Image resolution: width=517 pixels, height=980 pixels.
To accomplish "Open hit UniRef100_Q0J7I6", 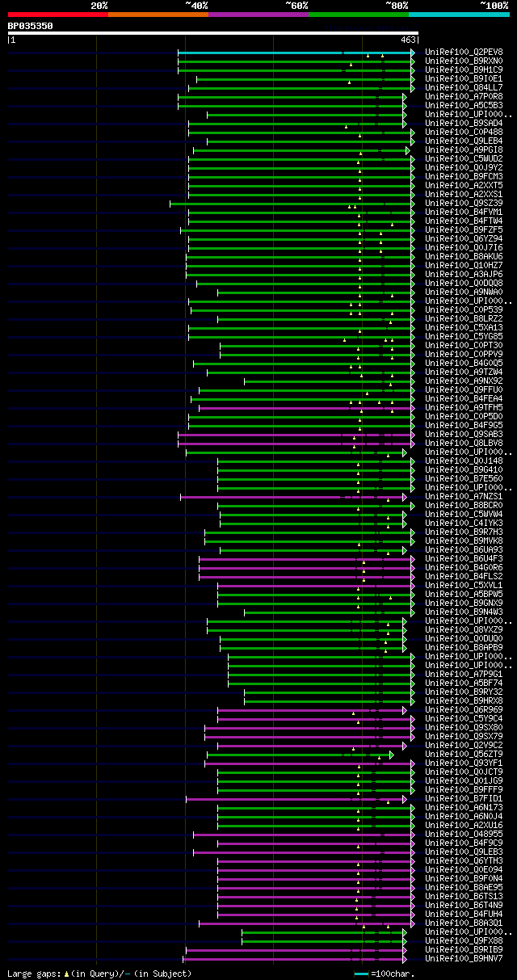I will [464, 248].
